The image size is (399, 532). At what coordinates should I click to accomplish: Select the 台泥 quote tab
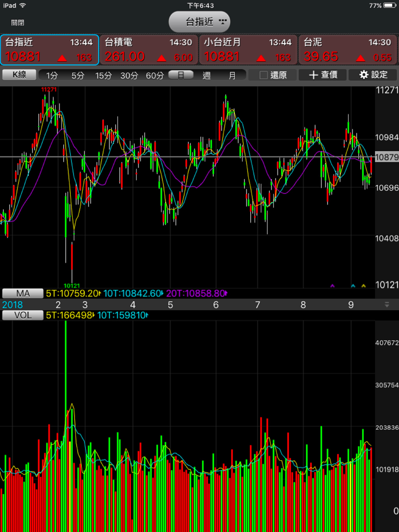coord(348,50)
